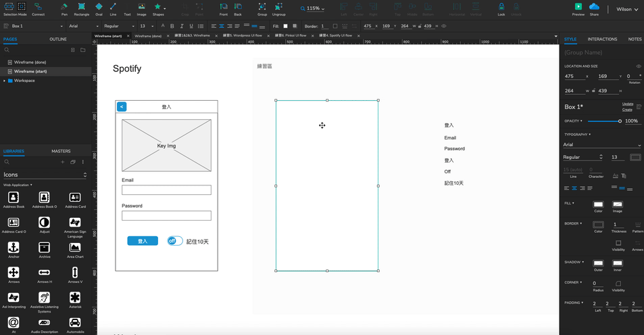Screen dimensions: 644x335
Task: Open the Regular font weight dropdown in toolbar
Action: pyautogui.click(x=119, y=26)
